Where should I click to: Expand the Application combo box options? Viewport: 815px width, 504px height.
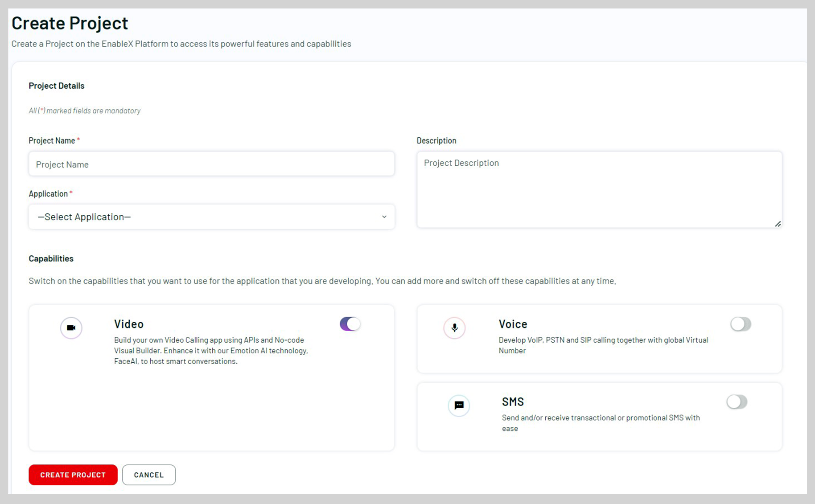point(211,217)
